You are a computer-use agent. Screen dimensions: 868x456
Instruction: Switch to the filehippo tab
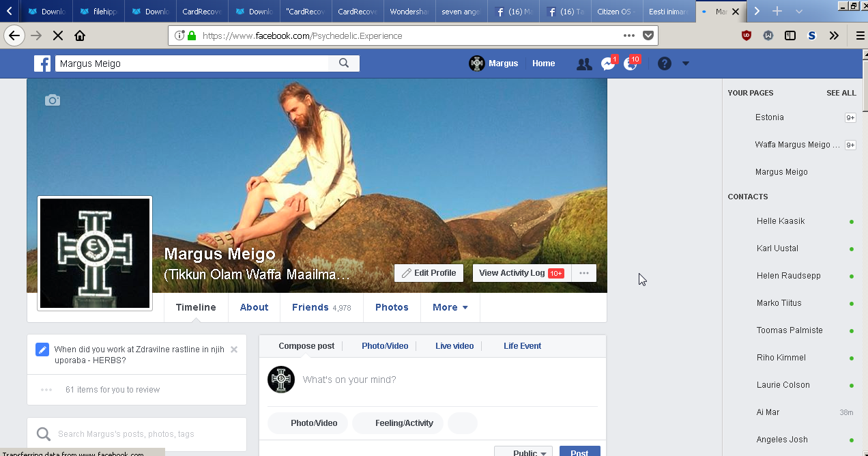(x=98, y=12)
